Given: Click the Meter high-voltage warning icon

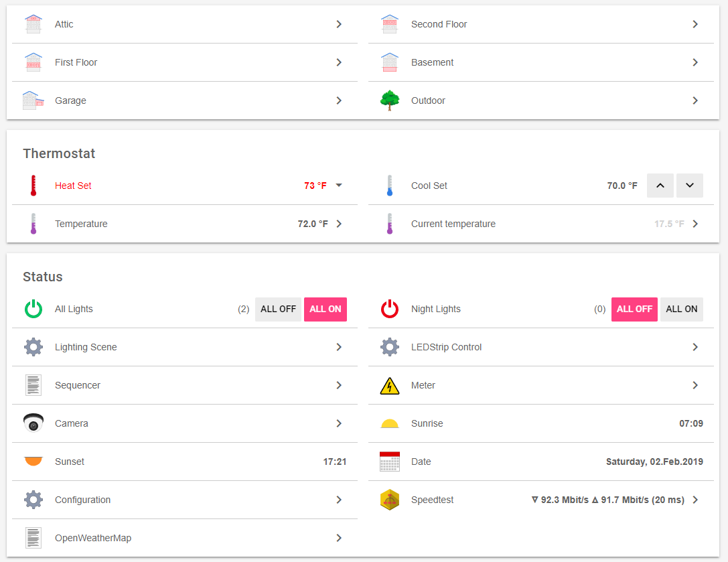Looking at the screenshot, I should tap(389, 385).
